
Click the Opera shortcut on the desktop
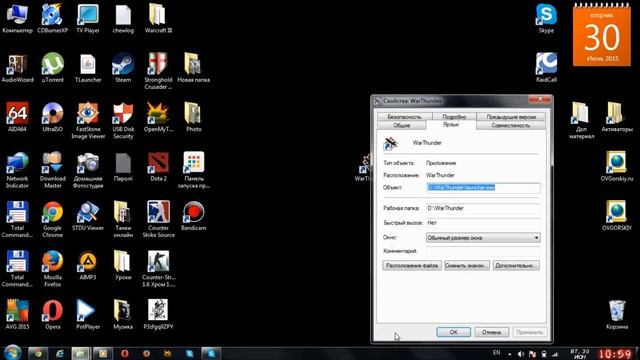tap(53, 315)
